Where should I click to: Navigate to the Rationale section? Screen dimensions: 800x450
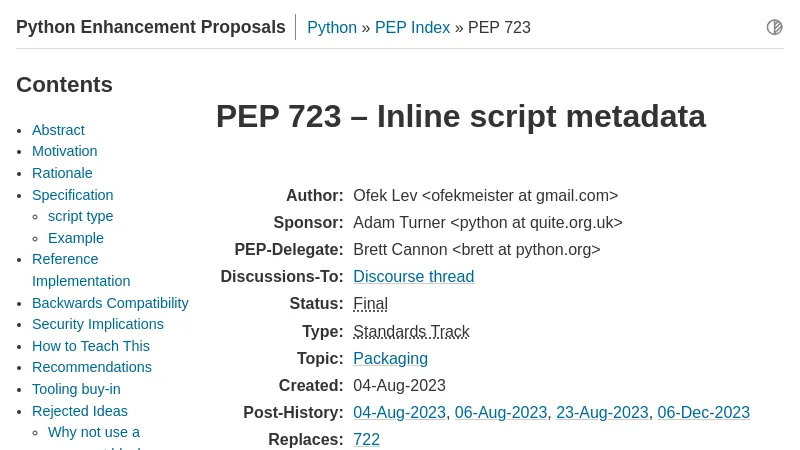pyautogui.click(x=62, y=173)
